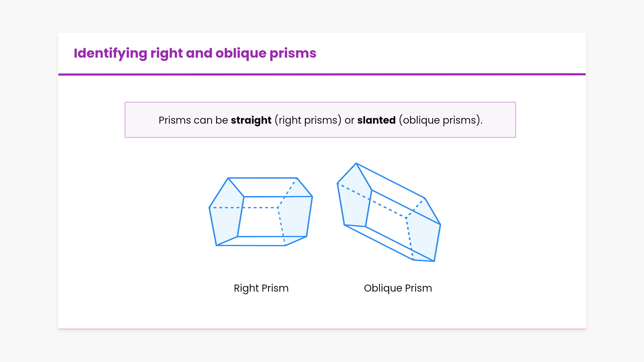Click the word 'Identifying' in the heading
The image size is (644, 362).
[110, 53]
